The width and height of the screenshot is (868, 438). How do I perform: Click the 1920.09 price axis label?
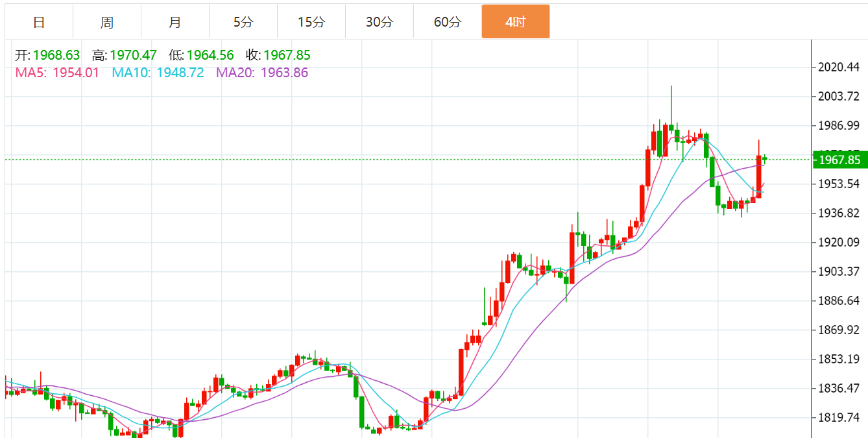(x=839, y=243)
